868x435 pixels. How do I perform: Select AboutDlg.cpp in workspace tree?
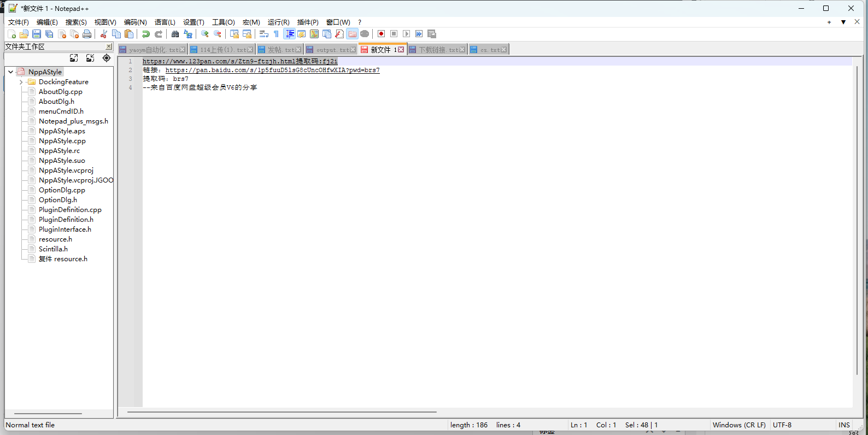coord(60,92)
